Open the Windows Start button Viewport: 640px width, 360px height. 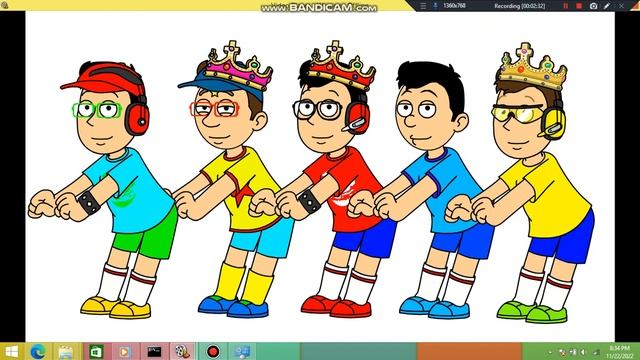(11, 351)
